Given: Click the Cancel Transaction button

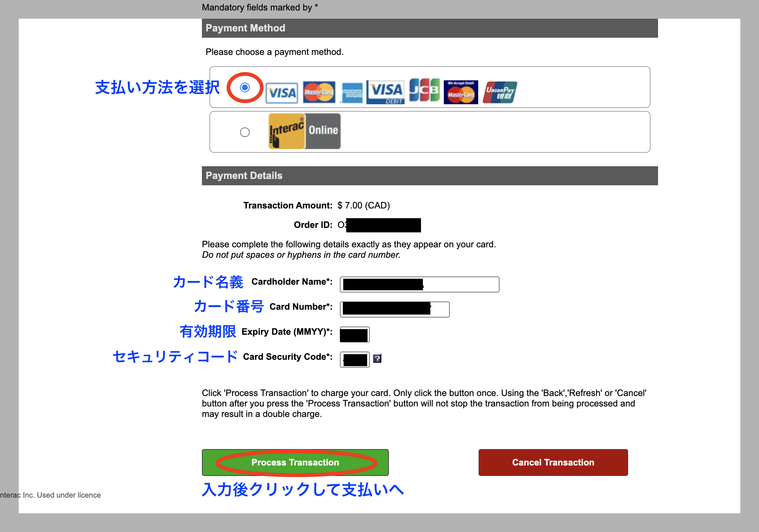Looking at the screenshot, I should (x=553, y=463).
